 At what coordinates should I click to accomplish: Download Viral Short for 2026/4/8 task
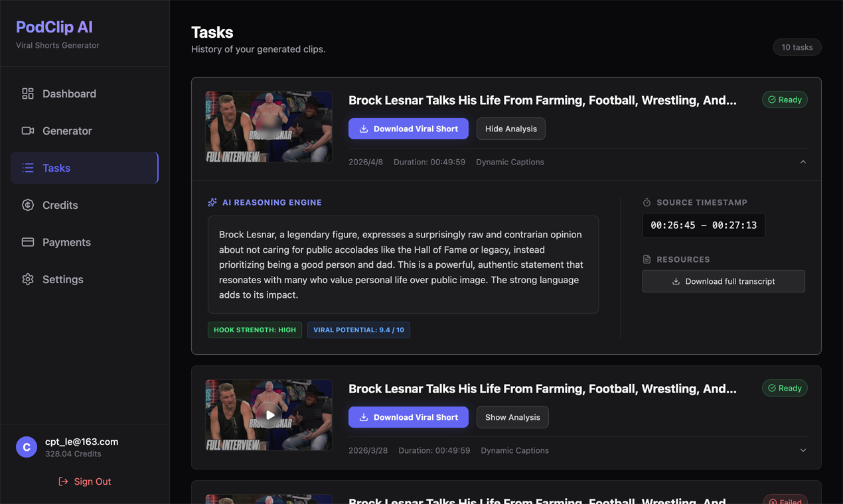408,129
